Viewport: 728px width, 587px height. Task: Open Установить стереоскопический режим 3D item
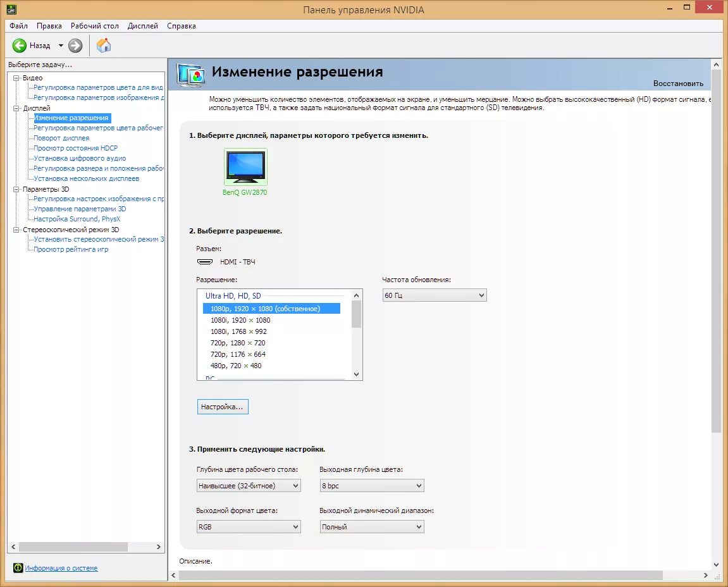pyautogui.click(x=99, y=239)
